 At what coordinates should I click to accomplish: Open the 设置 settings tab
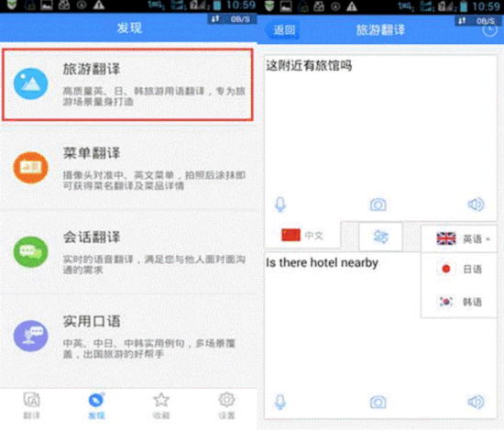(x=226, y=406)
